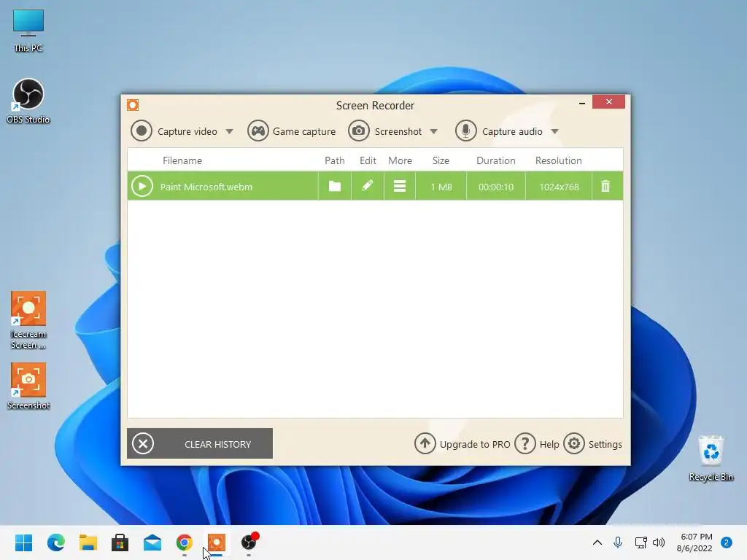
Task: Click the Resolution column header
Action: click(x=559, y=160)
